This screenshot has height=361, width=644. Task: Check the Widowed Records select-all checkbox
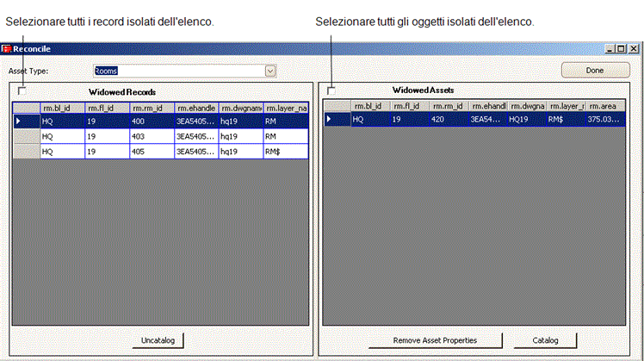point(22,90)
